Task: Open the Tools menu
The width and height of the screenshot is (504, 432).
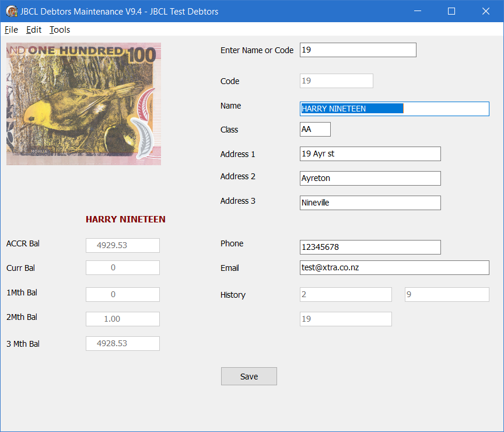Action: 60,30
